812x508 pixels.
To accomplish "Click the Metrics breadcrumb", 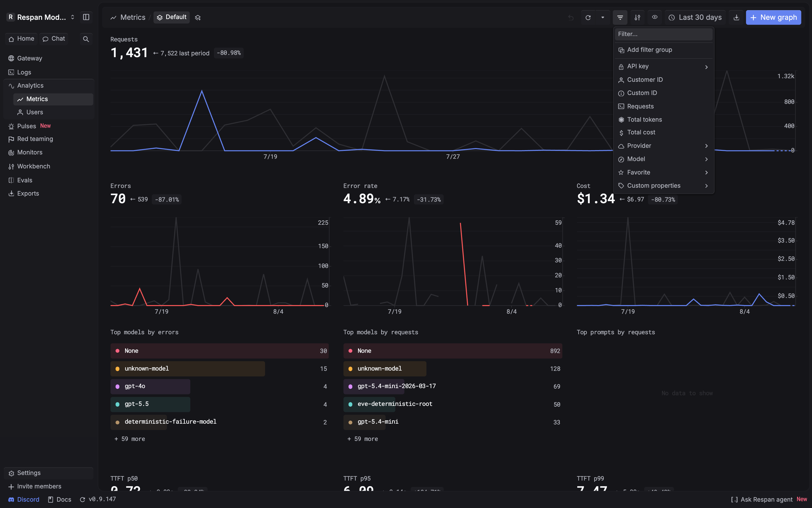I will [128, 18].
